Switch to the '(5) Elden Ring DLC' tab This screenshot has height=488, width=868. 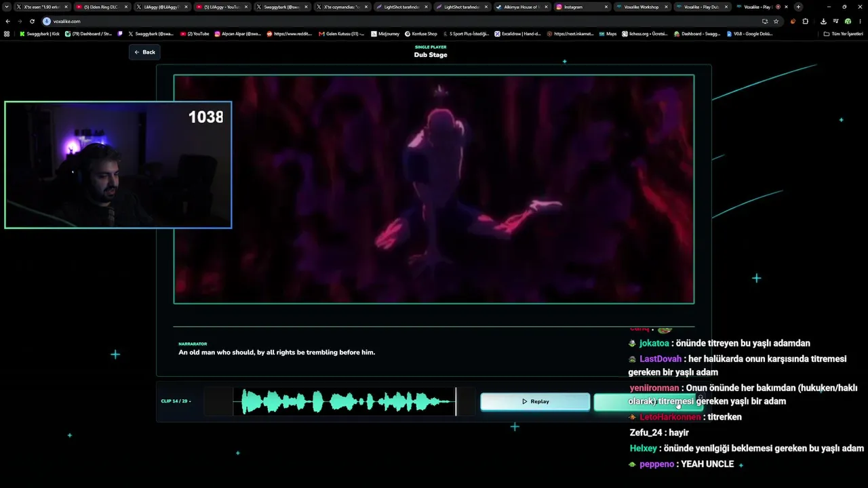tap(102, 7)
